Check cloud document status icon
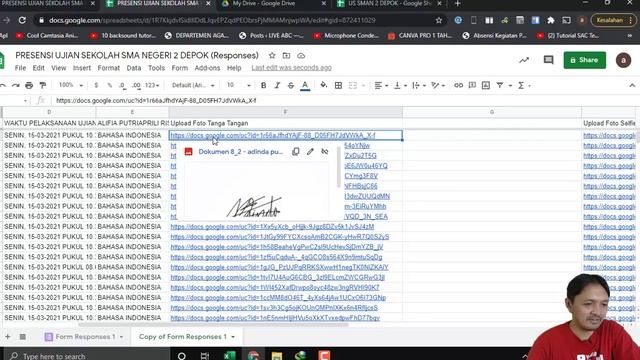Viewport: 640px width, 360px height. click(x=301, y=56)
